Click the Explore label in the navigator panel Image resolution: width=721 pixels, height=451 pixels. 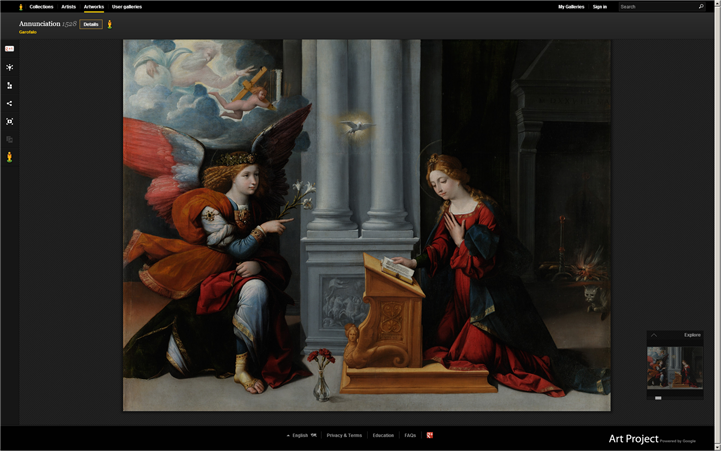click(692, 335)
